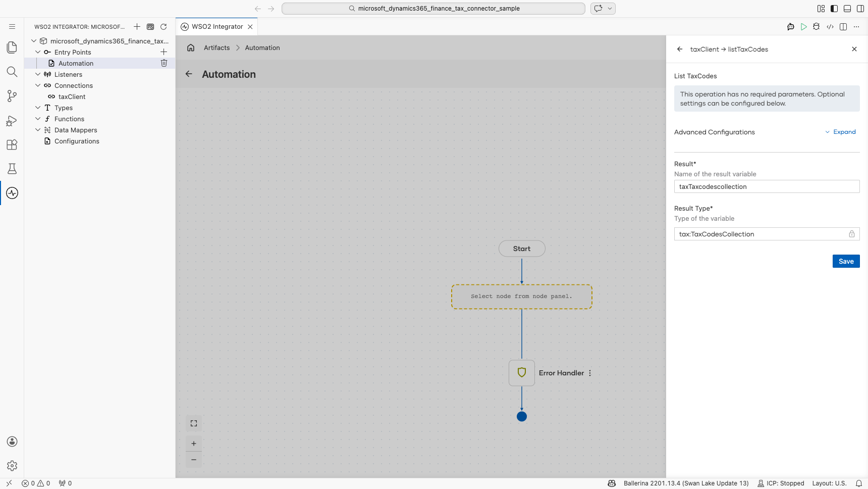Click the 'Select node from node panel' placeholder
The width and height of the screenshot is (868, 489).
point(522,297)
